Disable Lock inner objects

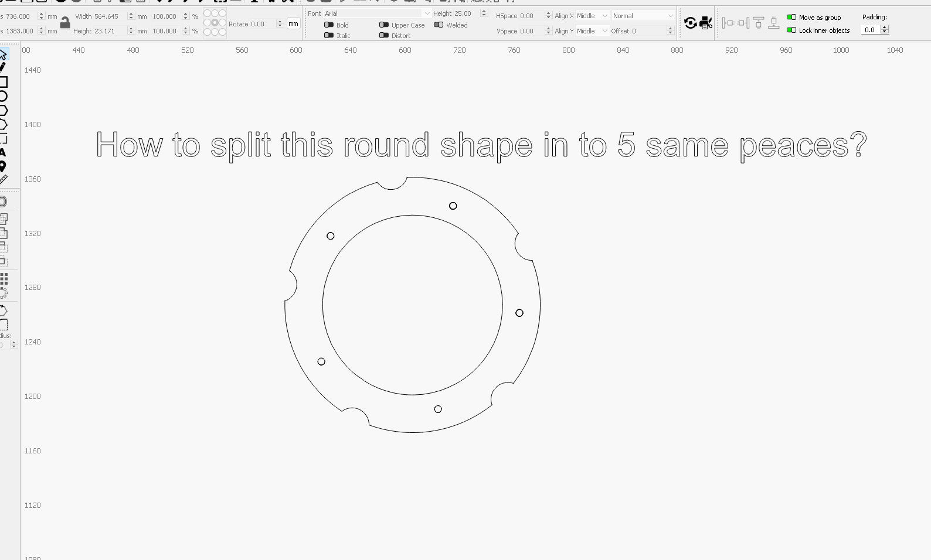click(x=791, y=30)
